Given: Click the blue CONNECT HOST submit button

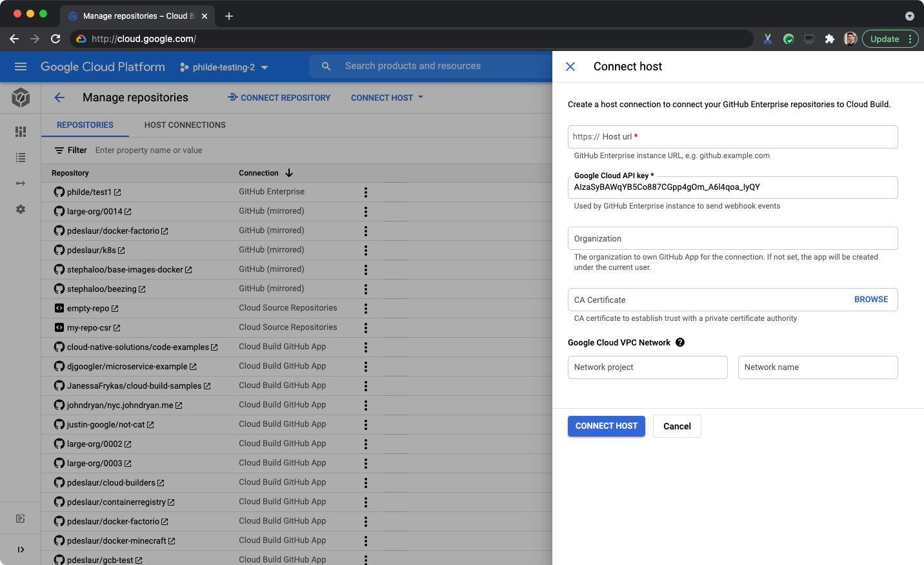Looking at the screenshot, I should click(x=607, y=426).
